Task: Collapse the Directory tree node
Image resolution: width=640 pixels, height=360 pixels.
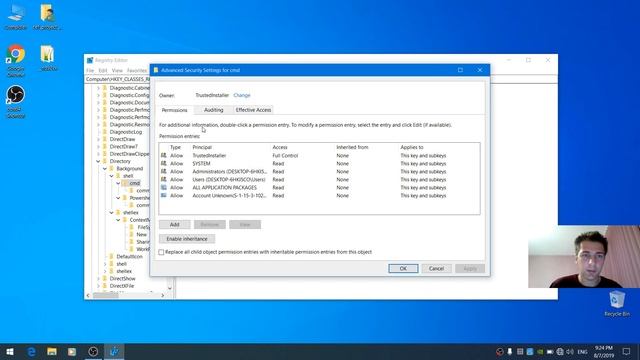Action: [98, 161]
